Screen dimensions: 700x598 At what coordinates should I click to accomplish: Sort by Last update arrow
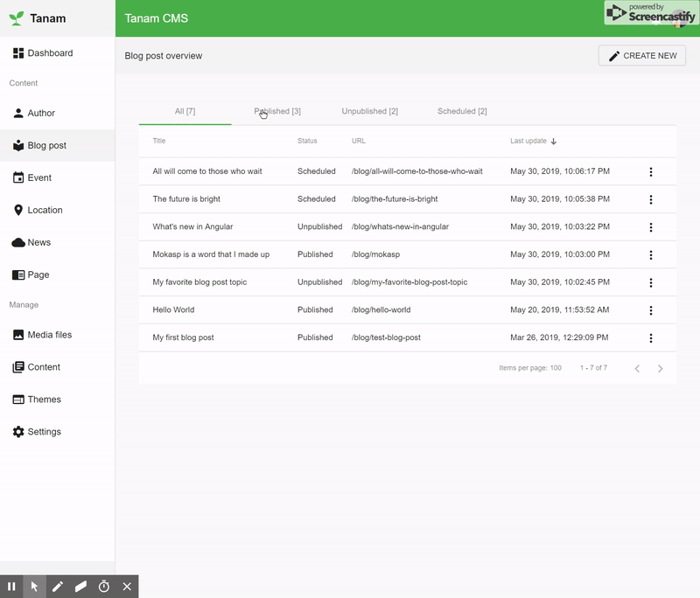[x=554, y=142]
